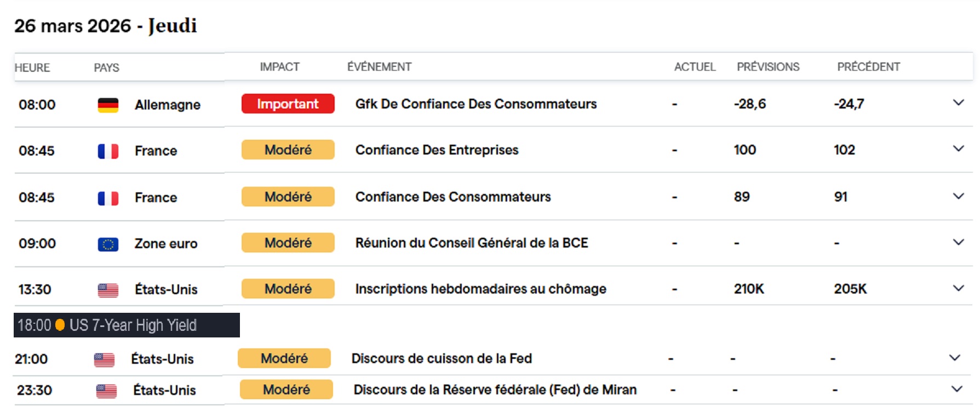The height and width of the screenshot is (407, 980).
Task: Click the US flag in the 21:00 row
Action: (104, 360)
